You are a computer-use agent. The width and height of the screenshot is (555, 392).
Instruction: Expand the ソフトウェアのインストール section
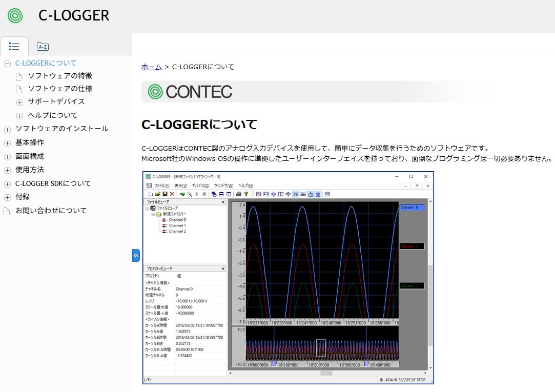7,129
